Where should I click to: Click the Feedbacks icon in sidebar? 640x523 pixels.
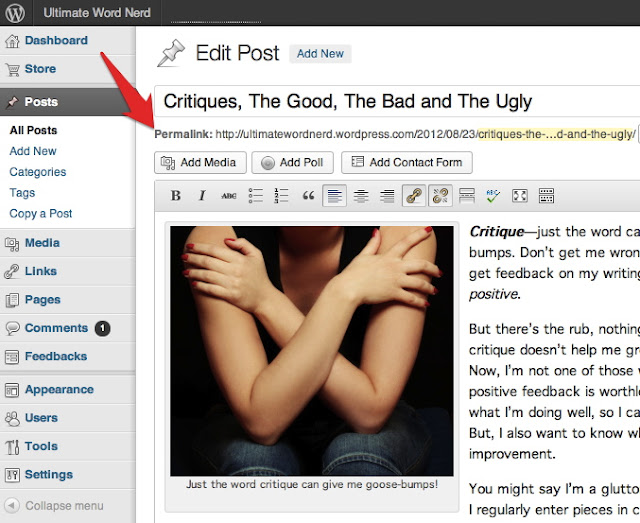pos(12,357)
